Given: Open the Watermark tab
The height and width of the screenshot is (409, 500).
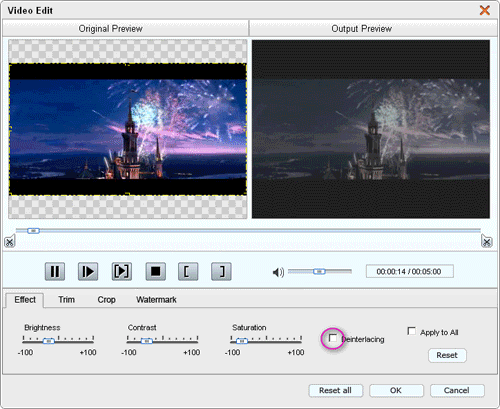Looking at the screenshot, I should 156,300.
